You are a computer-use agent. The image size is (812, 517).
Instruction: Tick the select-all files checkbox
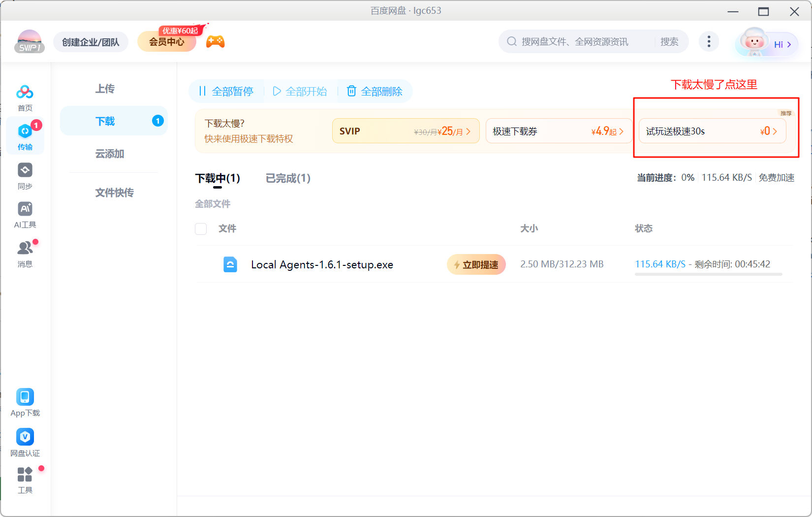tap(201, 228)
